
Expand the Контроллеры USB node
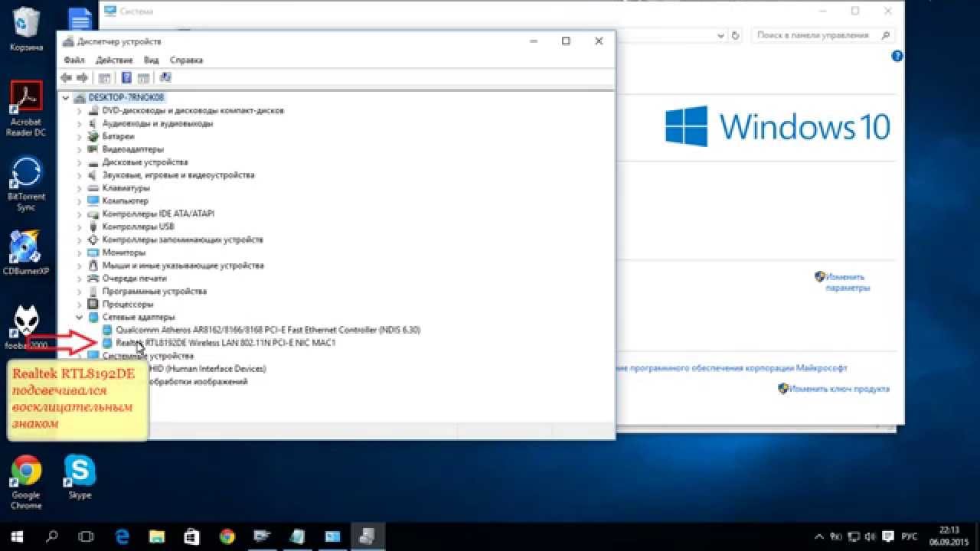point(79,227)
